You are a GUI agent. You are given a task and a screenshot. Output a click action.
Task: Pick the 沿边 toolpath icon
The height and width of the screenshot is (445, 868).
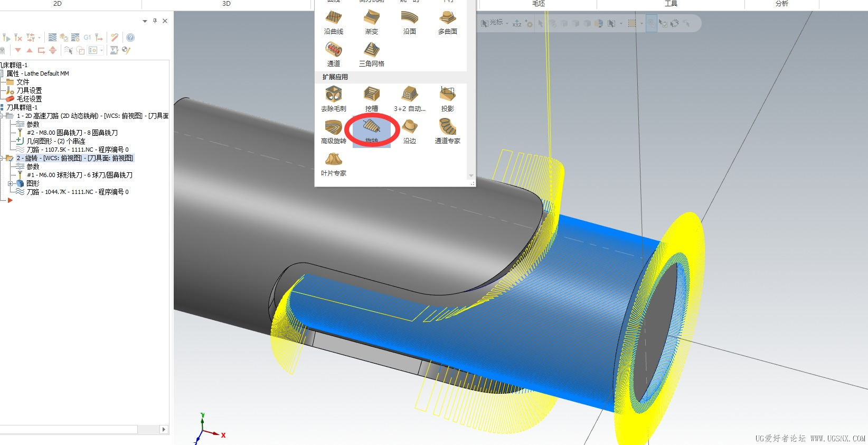click(410, 132)
